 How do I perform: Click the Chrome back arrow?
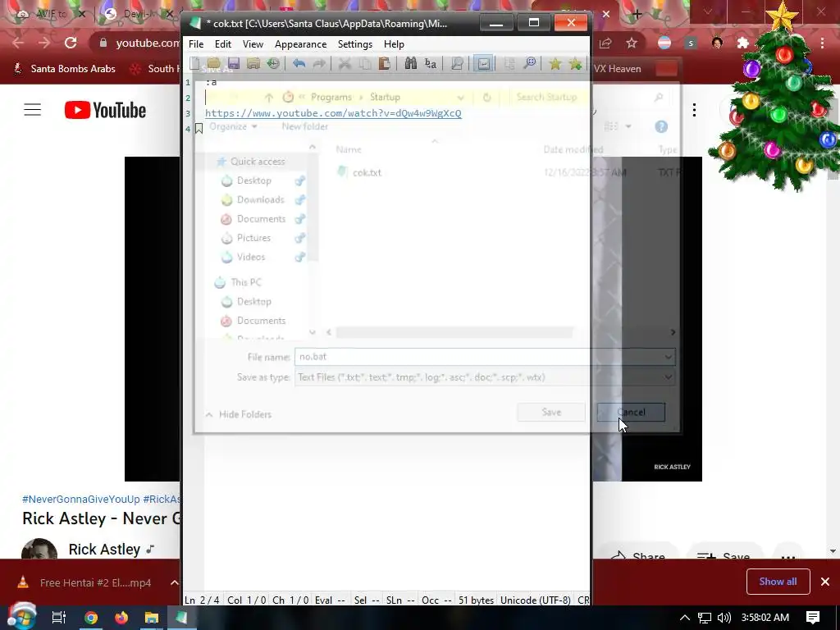[x=18, y=43]
